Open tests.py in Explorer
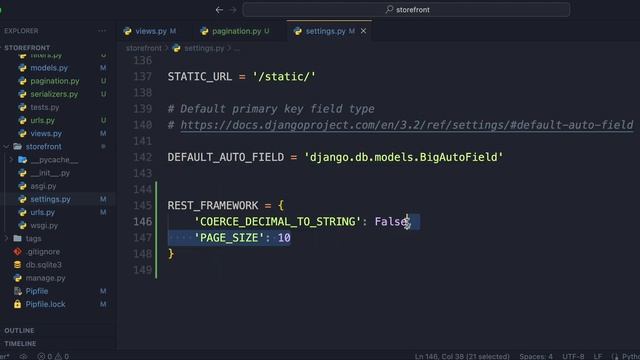The height and width of the screenshot is (360, 640). (x=44, y=107)
